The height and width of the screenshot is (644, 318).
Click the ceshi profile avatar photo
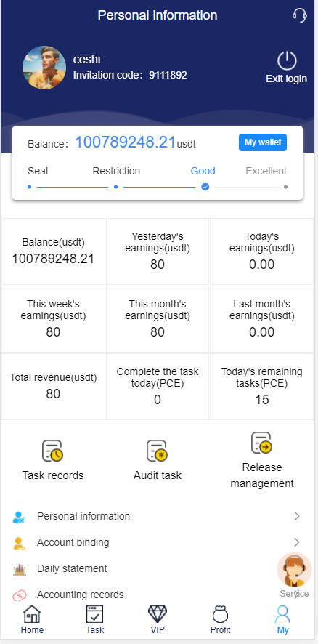point(44,68)
